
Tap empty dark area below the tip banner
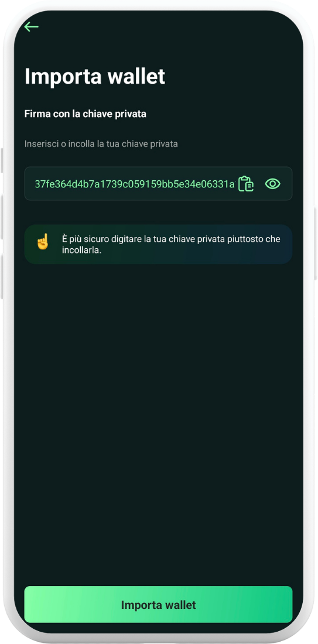[x=158, y=411]
